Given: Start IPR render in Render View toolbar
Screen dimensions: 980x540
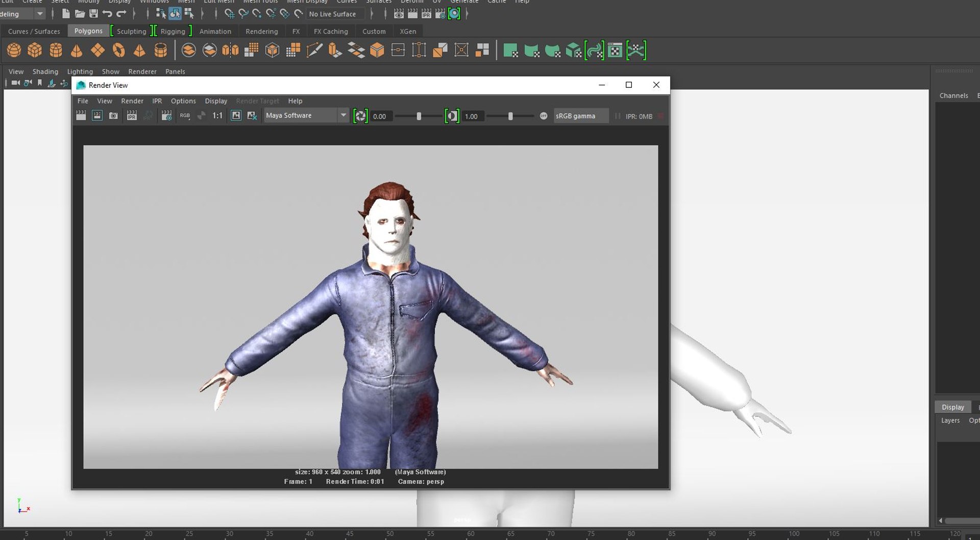Looking at the screenshot, I should 132,116.
